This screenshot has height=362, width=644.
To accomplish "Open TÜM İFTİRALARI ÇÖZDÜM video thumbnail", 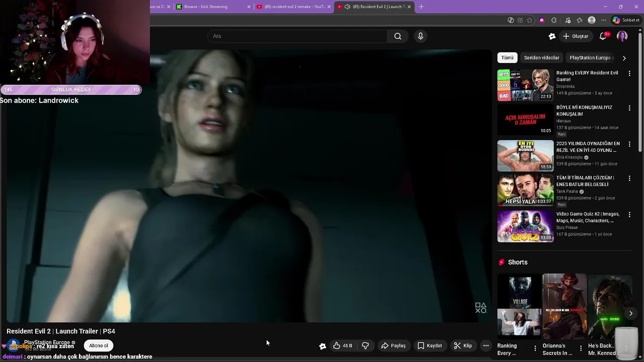I will click(x=525, y=190).
